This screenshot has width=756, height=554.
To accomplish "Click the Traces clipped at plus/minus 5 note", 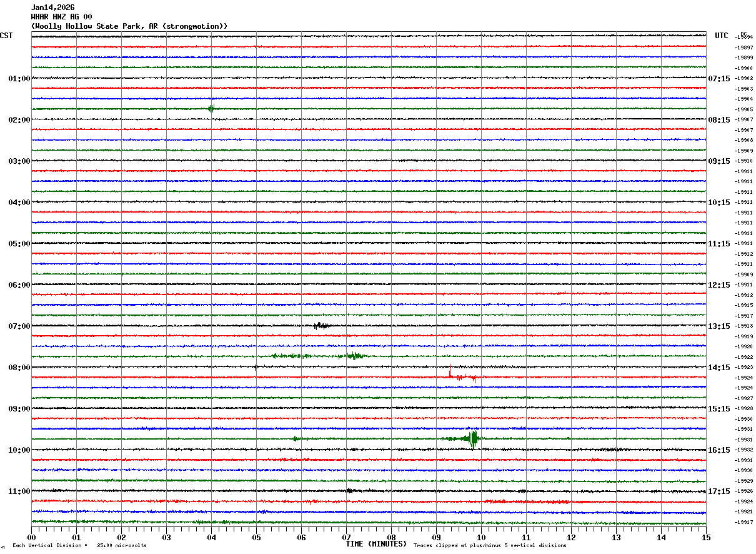I will point(490,546).
